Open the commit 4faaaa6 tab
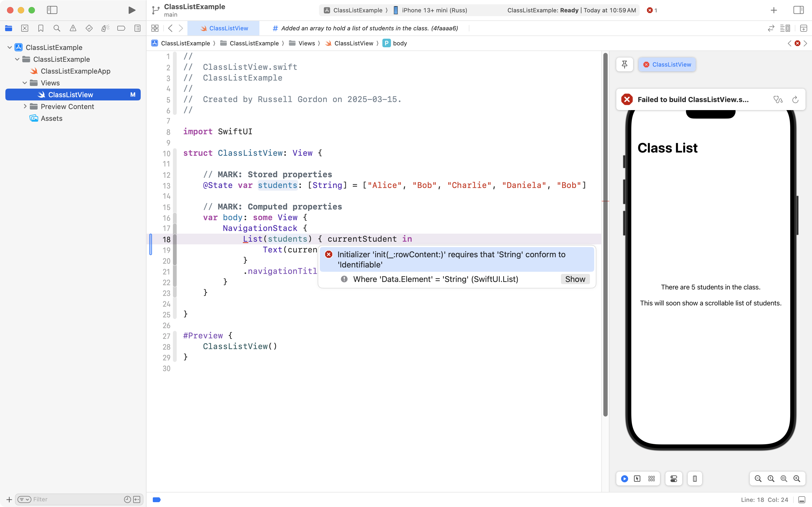 click(x=365, y=28)
